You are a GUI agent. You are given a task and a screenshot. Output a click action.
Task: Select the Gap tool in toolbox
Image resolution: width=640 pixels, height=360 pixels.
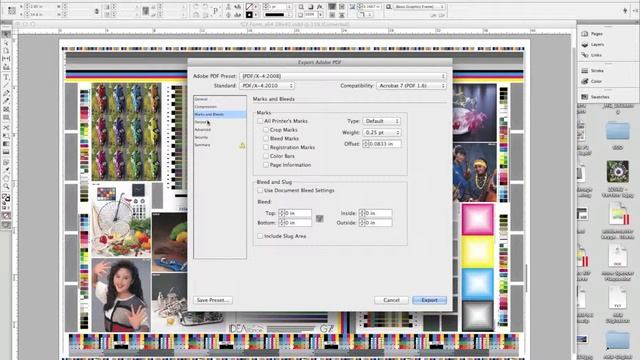6,59
